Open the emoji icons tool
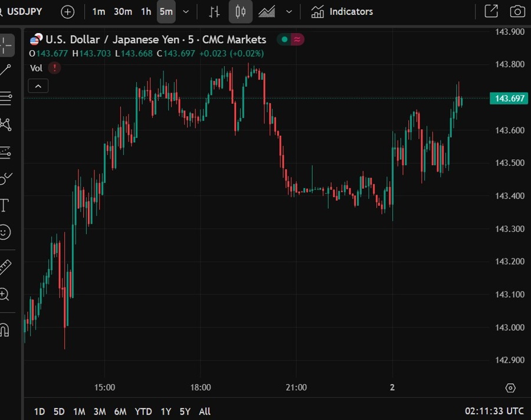Screen dimensions: 531x420 click(5, 232)
